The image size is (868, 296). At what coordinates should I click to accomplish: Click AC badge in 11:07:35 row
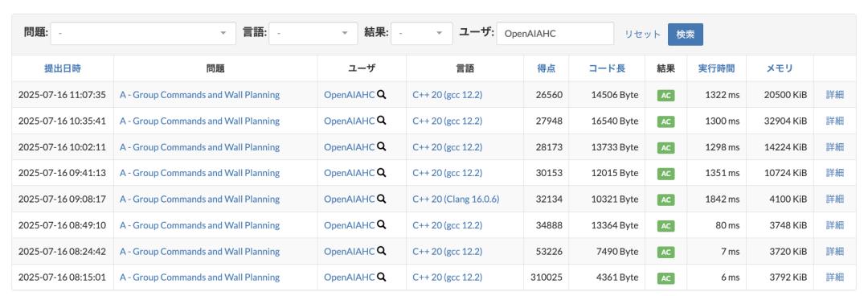pyautogui.click(x=666, y=96)
